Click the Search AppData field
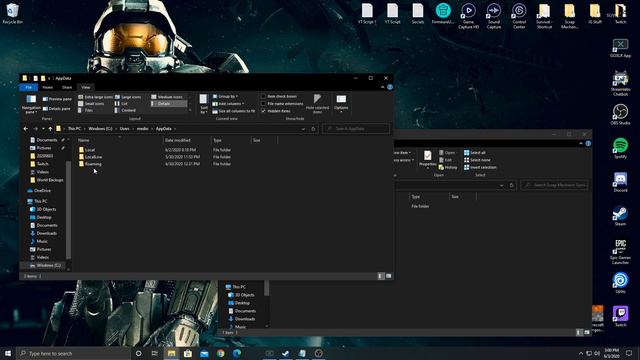This screenshot has height=360, width=640. (356, 129)
